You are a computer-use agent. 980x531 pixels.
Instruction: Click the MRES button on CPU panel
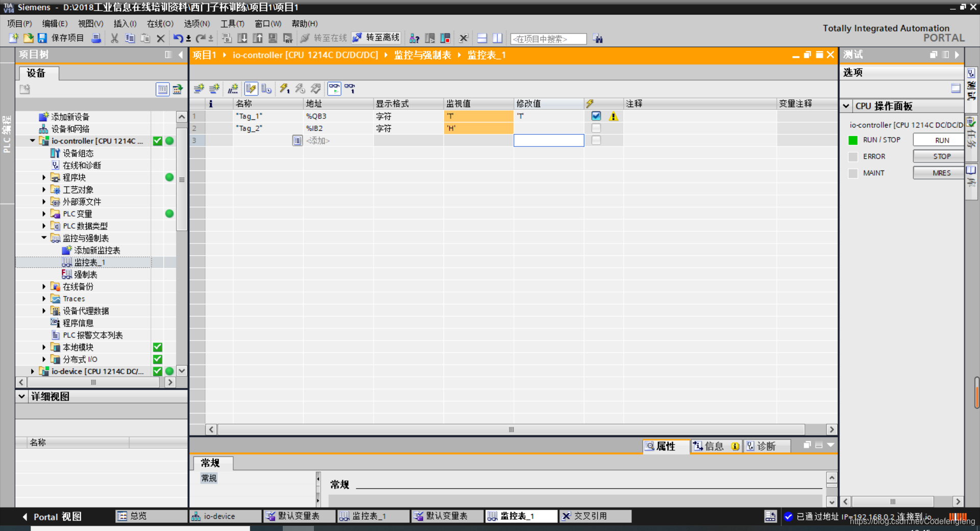tap(939, 173)
